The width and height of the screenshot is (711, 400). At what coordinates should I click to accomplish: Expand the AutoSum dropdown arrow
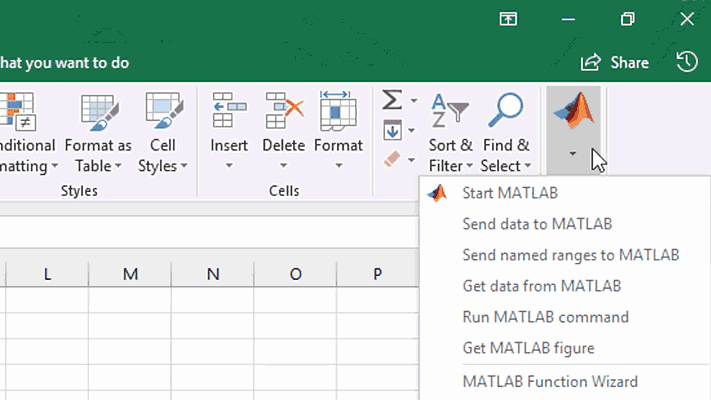411,101
